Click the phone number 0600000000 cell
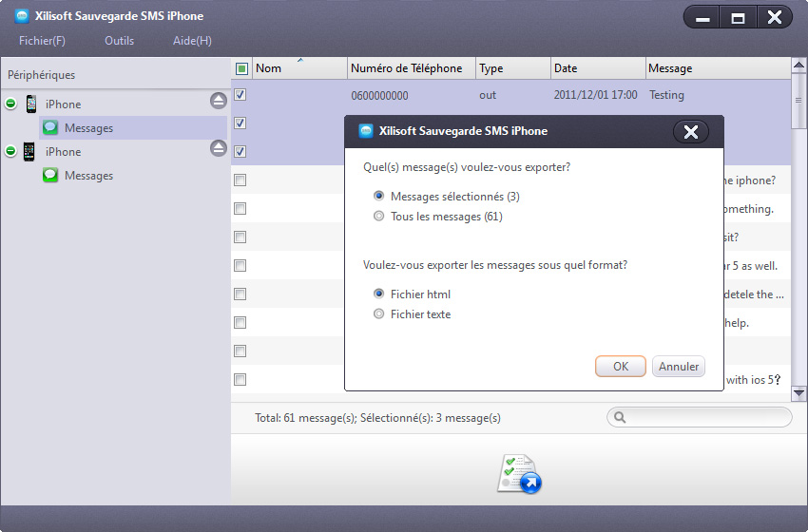The height and width of the screenshot is (532, 808). coord(380,95)
